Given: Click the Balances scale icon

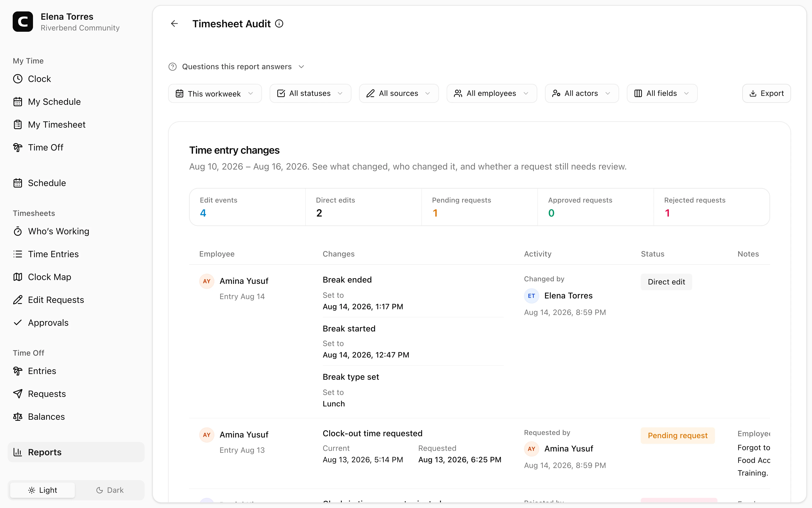Looking at the screenshot, I should pos(18,417).
